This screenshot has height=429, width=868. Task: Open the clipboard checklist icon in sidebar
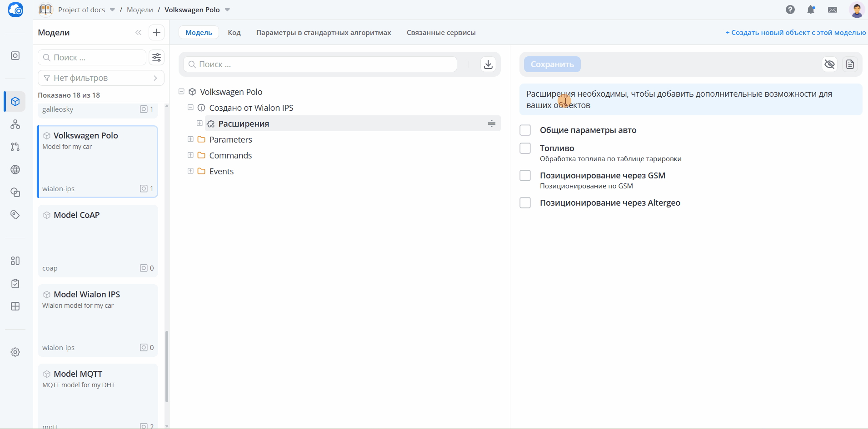point(15,283)
